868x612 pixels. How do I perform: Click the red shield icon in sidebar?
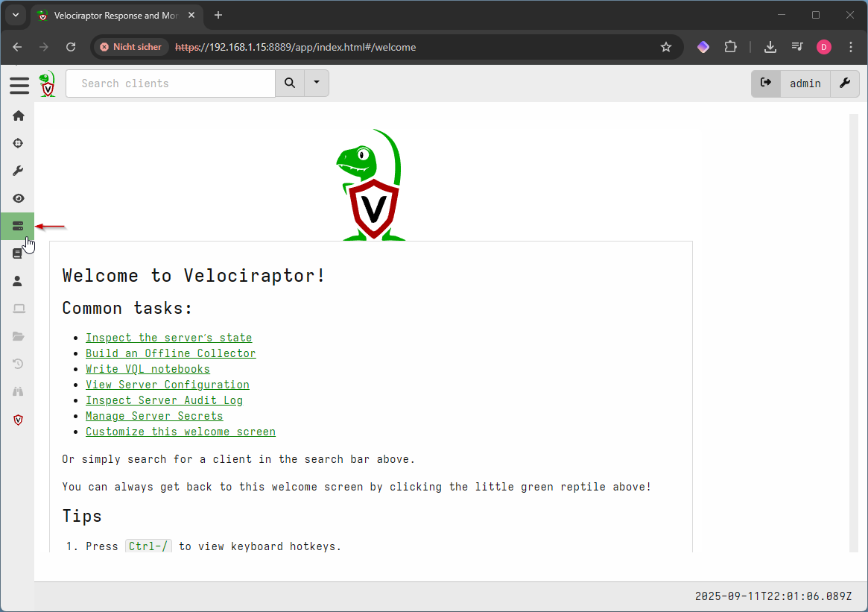pyautogui.click(x=19, y=420)
